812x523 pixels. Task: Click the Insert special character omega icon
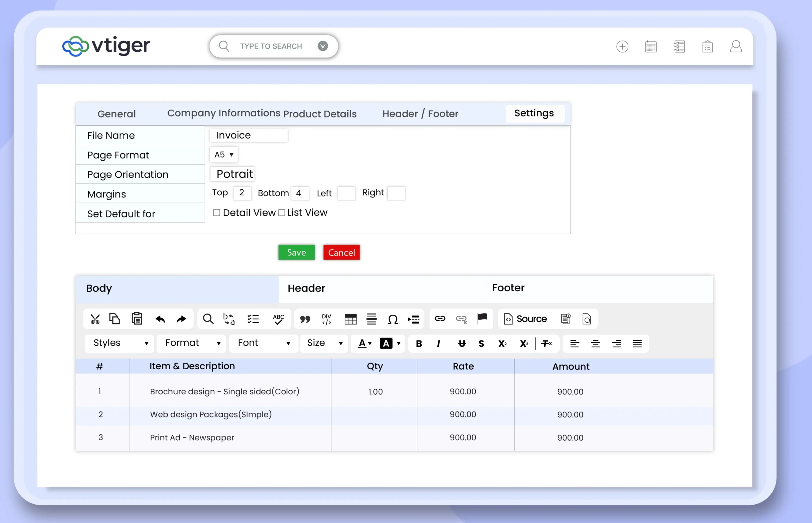coord(392,319)
